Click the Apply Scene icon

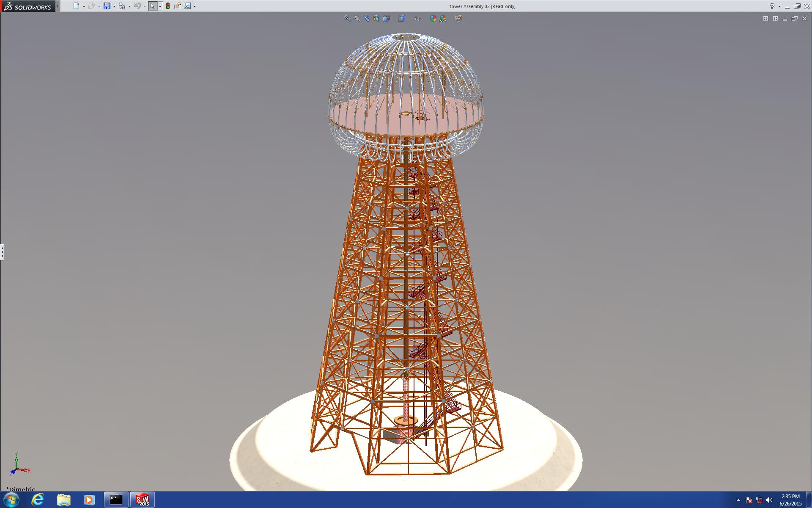click(x=443, y=18)
